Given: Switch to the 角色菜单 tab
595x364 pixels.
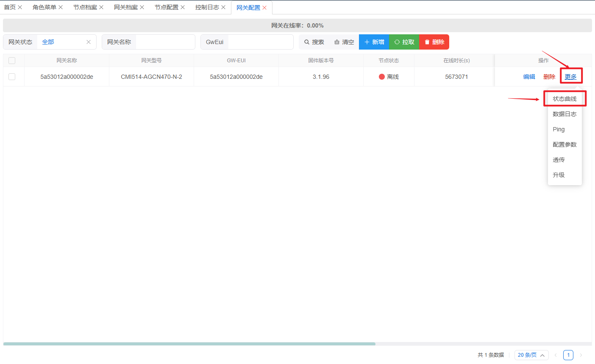Looking at the screenshot, I should point(44,7).
